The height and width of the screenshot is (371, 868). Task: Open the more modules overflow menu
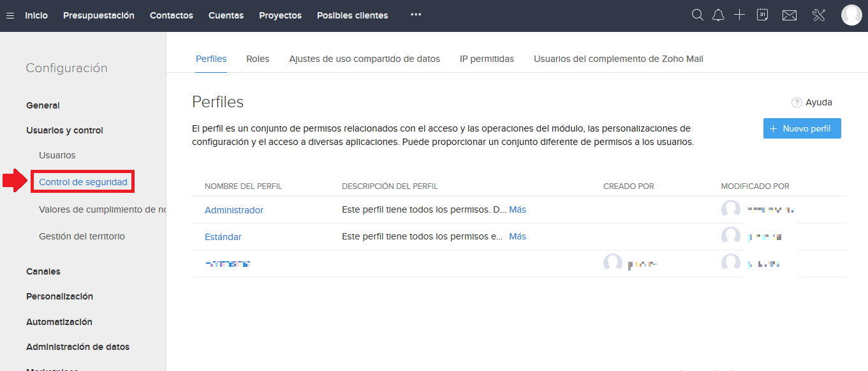[415, 15]
